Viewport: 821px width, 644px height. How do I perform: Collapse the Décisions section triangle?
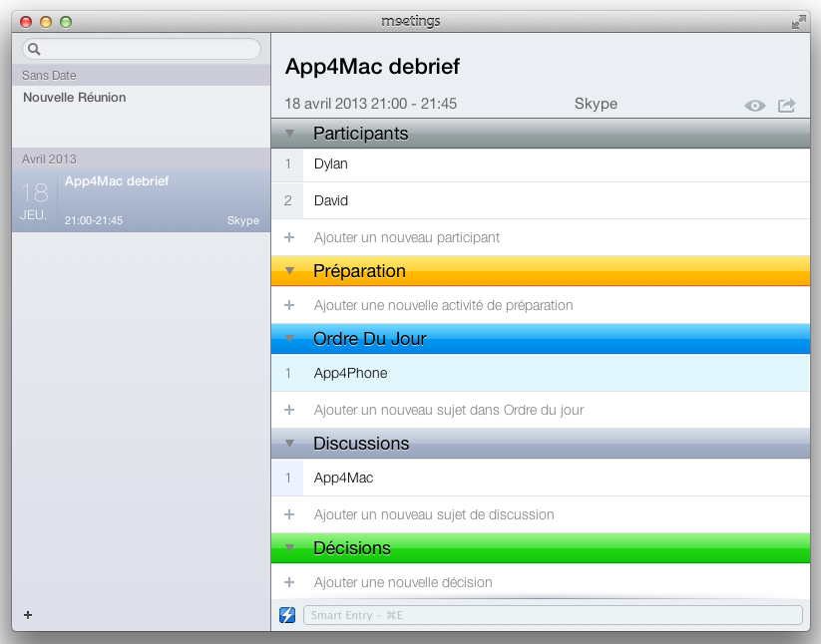pos(289,548)
